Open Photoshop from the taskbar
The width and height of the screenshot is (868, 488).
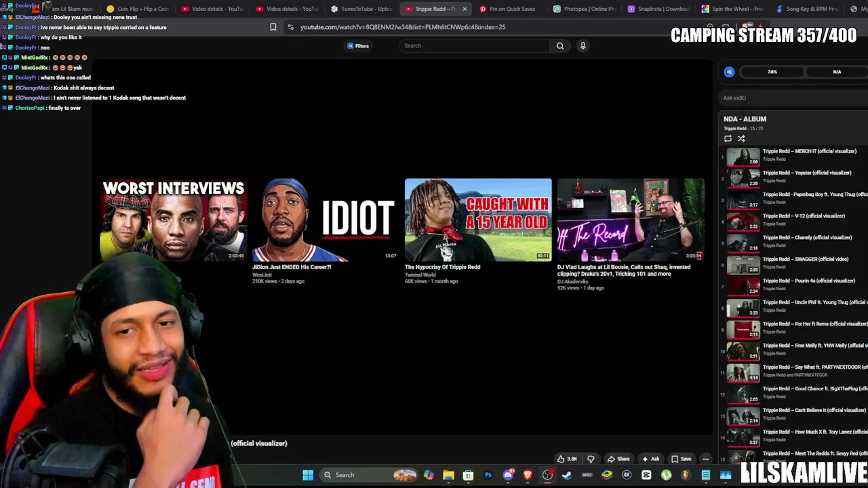(488, 475)
